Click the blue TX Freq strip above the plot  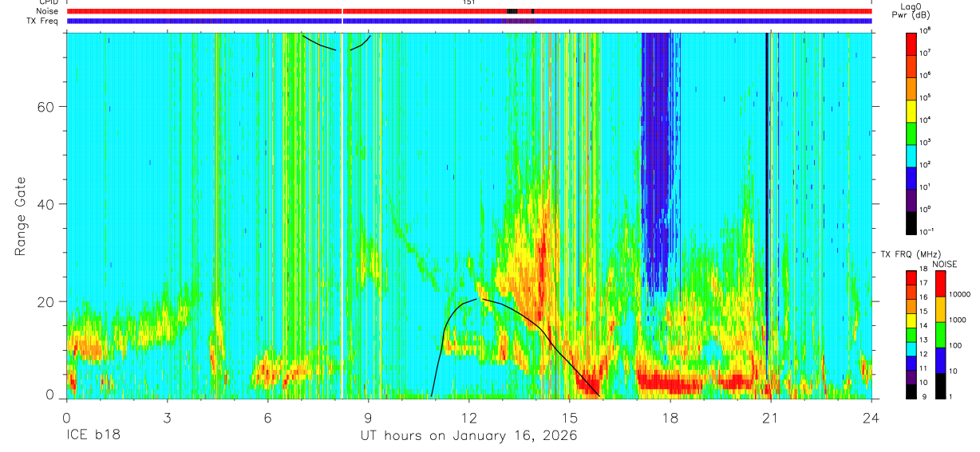[x=468, y=22]
